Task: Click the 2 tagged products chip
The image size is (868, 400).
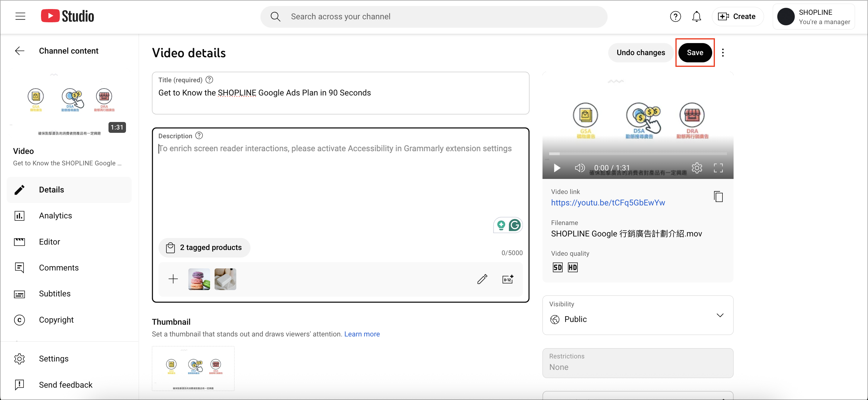Action: tap(204, 248)
